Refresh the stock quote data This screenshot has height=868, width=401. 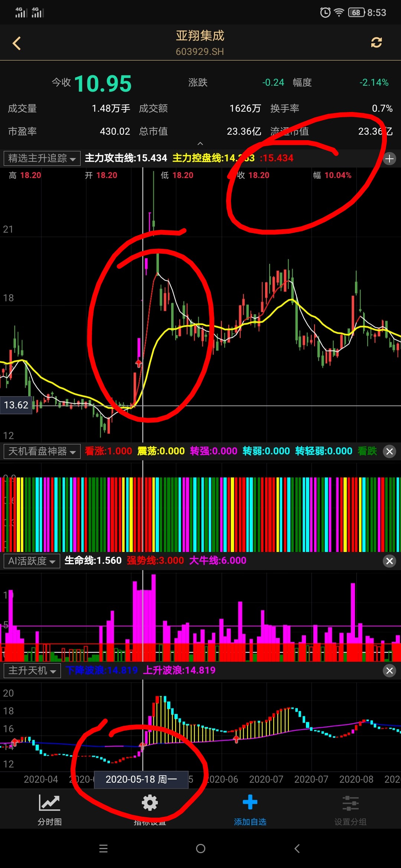point(376,43)
